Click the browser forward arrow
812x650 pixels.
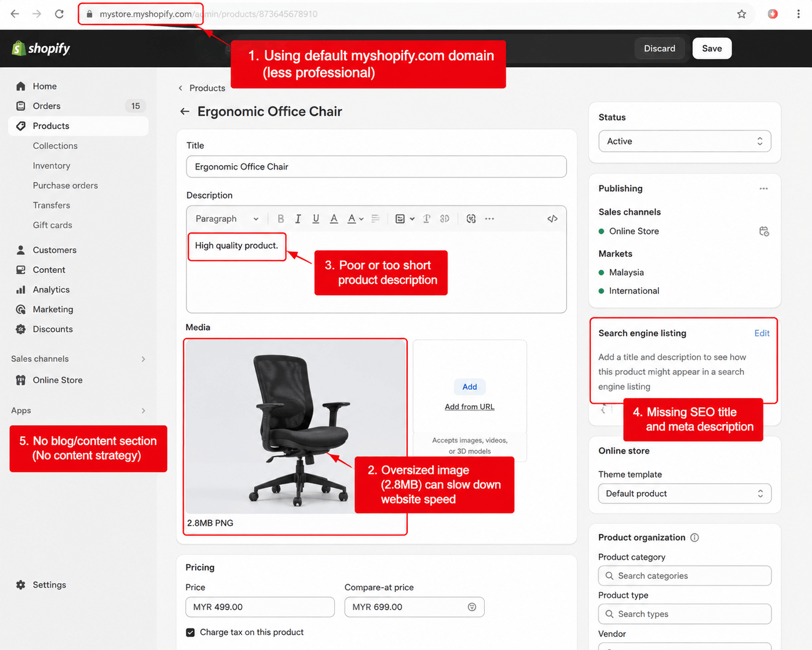pyautogui.click(x=37, y=14)
